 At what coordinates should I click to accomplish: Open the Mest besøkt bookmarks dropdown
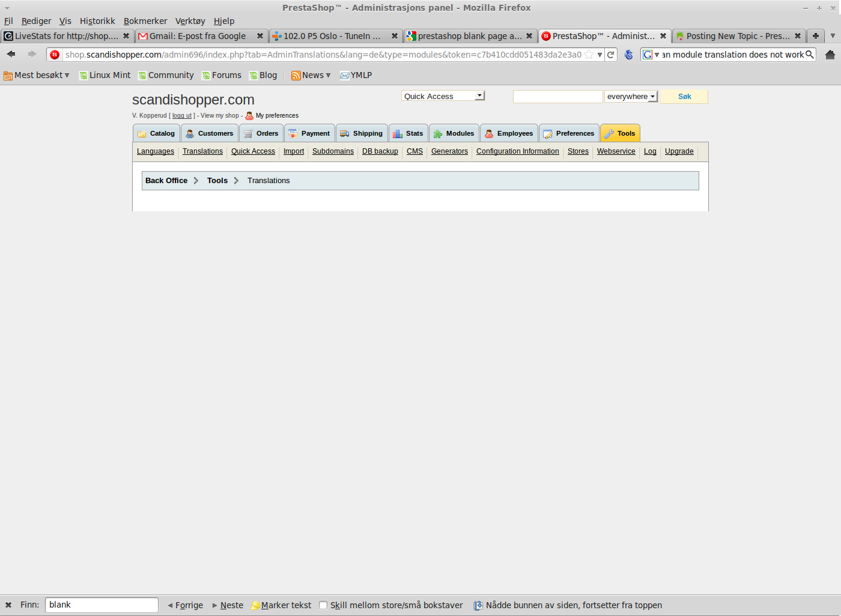pos(37,75)
